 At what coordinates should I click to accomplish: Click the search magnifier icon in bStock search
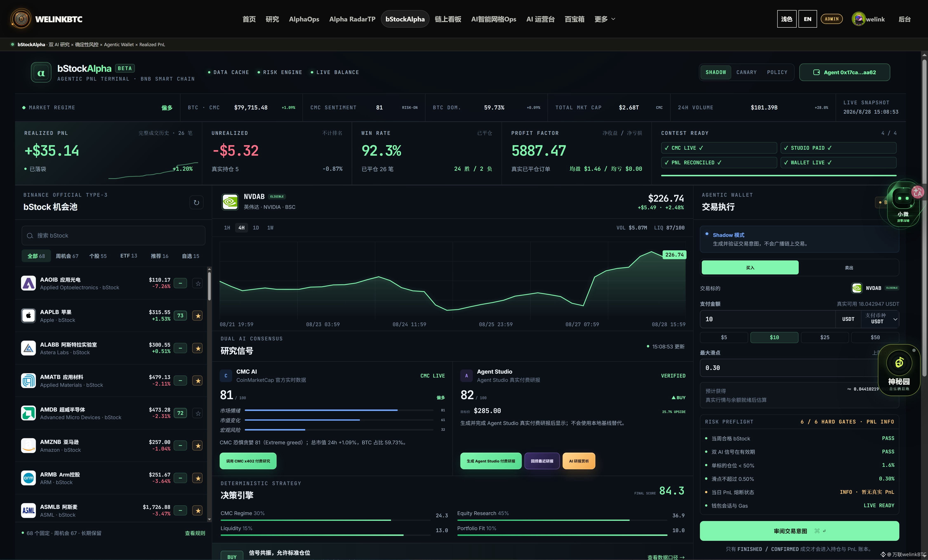30,236
